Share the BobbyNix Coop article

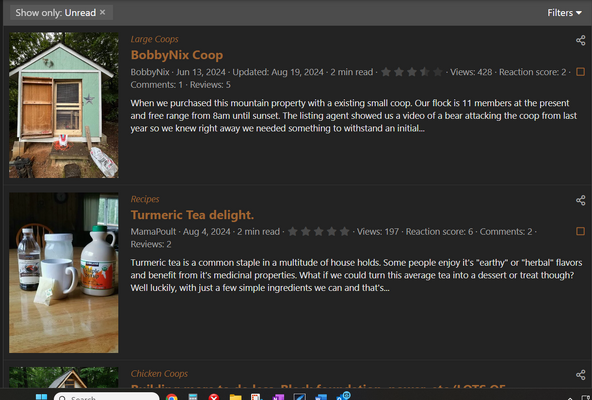coord(580,40)
